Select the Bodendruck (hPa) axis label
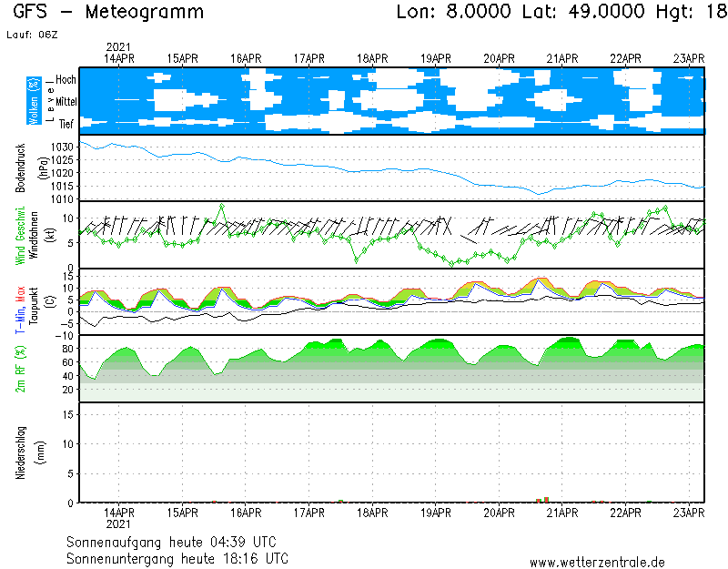728x569 pixels. click(31, 168)
